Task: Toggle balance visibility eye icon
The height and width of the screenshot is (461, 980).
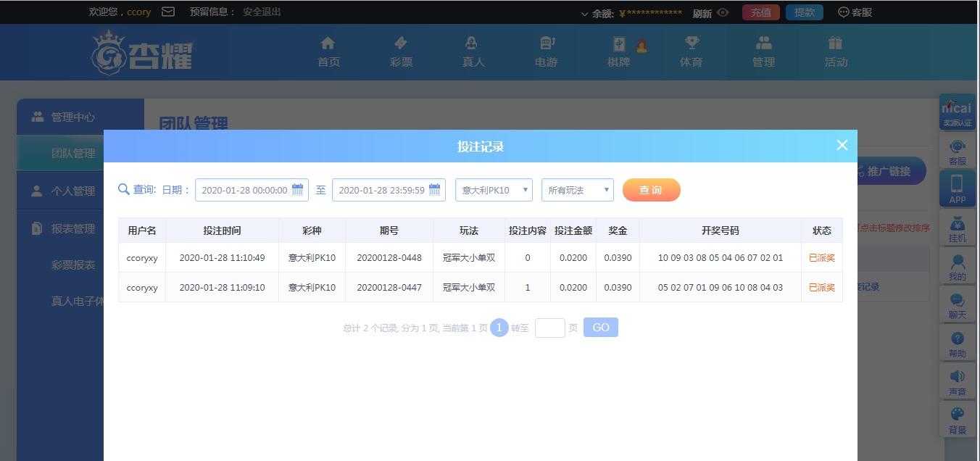Action: pyautogui.click(x=723, y=12)
